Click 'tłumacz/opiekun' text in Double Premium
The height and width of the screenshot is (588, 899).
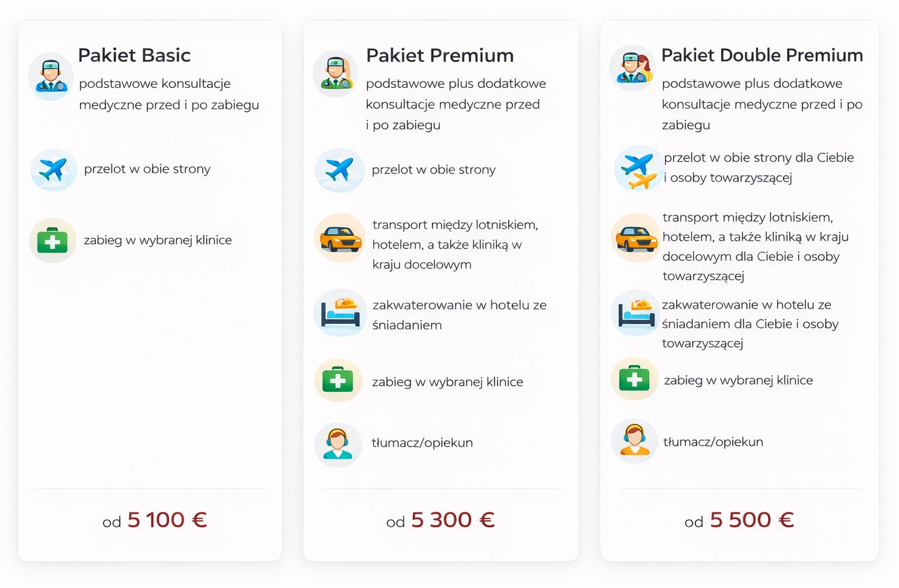point(713,442)
